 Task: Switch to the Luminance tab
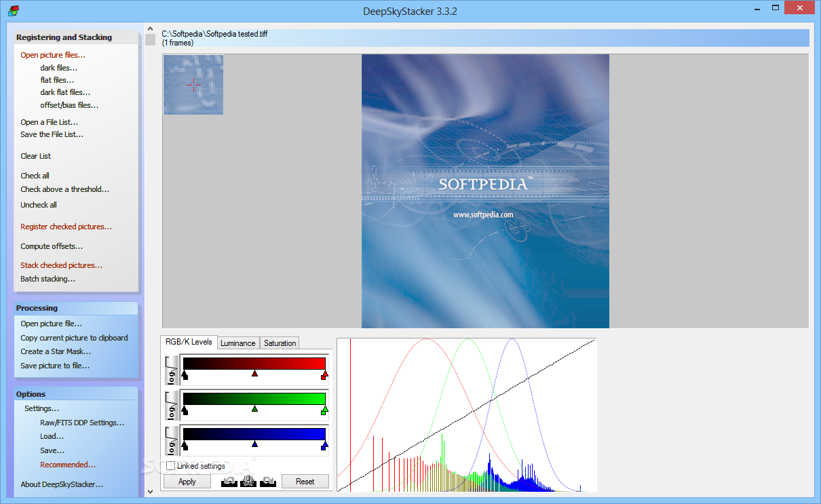tap(238, 343)
